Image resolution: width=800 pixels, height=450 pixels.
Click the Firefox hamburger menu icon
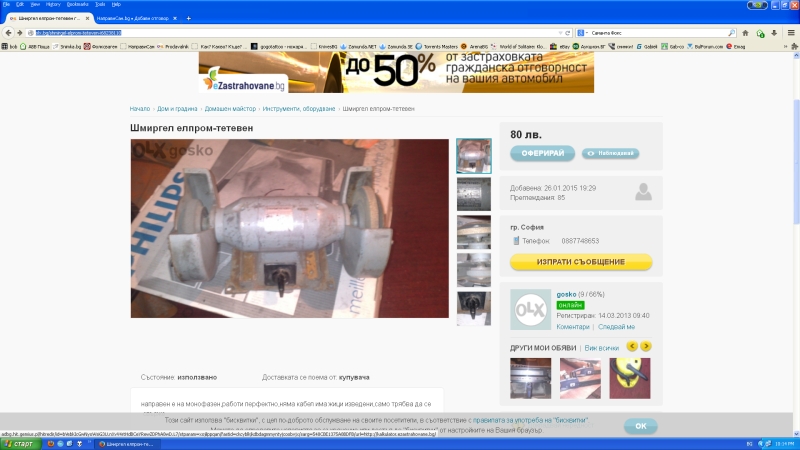(791, 32)
